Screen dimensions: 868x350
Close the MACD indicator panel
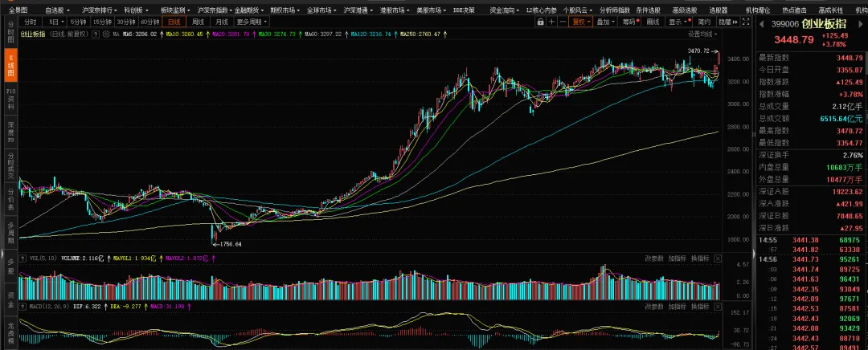(x=718, y=306)
